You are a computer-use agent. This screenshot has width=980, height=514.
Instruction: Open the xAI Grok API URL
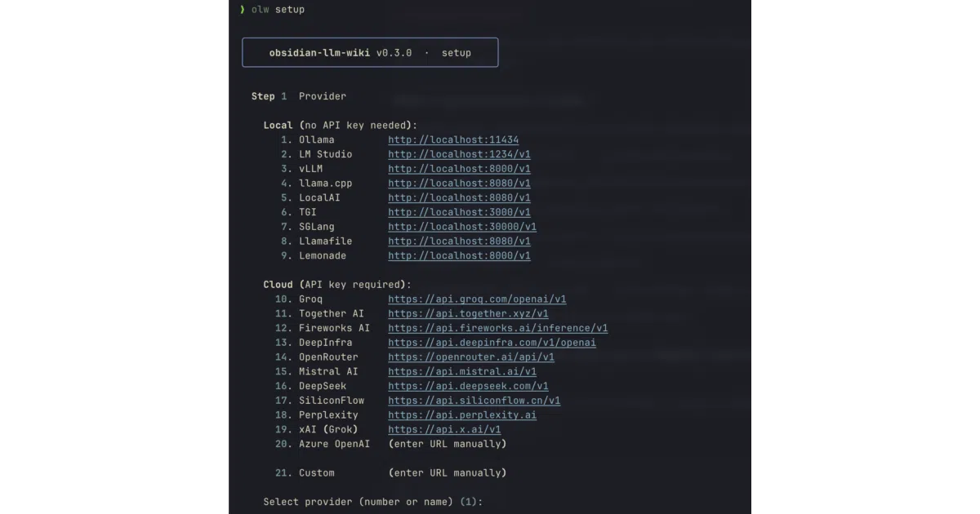tap(444, 429)
